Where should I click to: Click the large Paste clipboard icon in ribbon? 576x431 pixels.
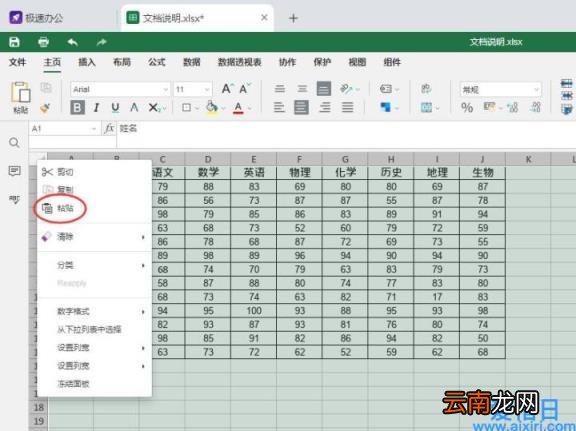(x=21, y=92)
